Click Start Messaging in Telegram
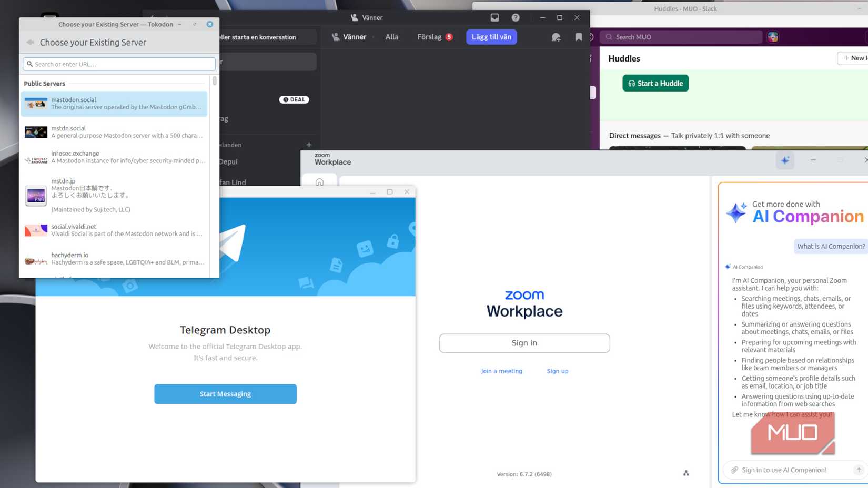Viewport: 868px width, 488px height. click(225, 394)
